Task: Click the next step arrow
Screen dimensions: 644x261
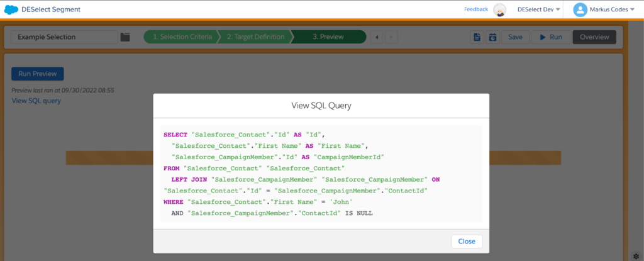Action: pyautogui.click(x=391, y=37)
